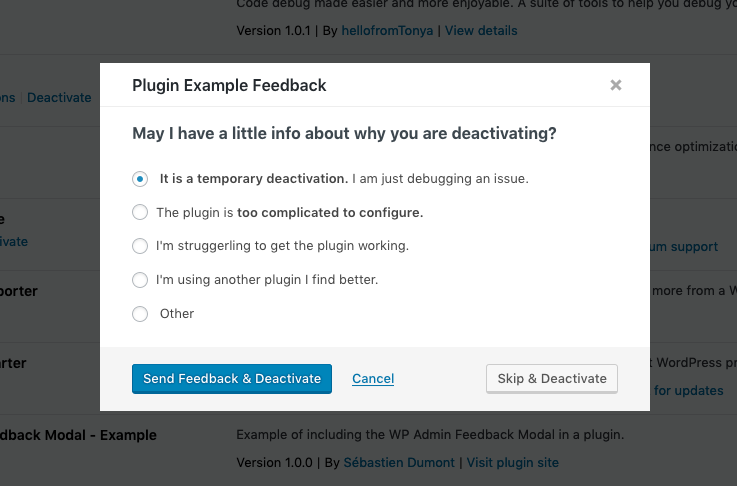Click the 'I'm using another plugin I find better' label

click(x=267, y=280)
